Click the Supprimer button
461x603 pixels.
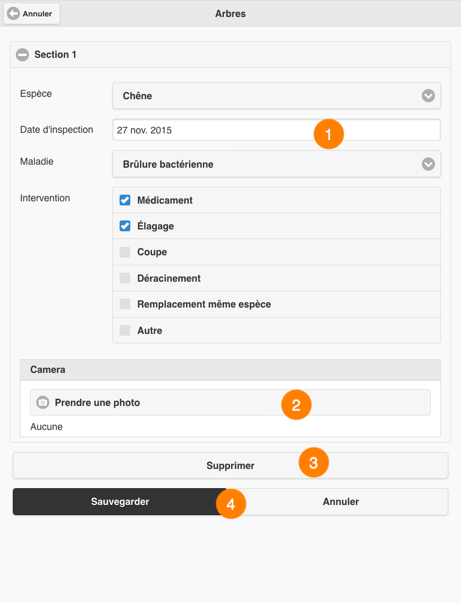click(230, 465)
